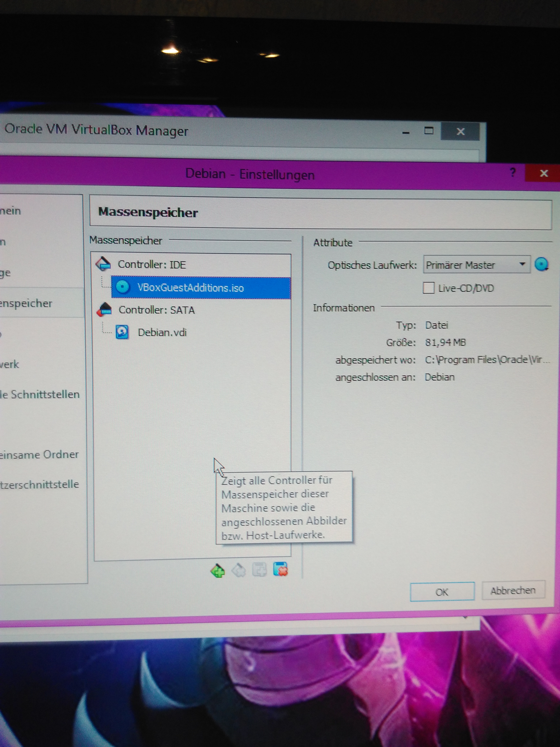Click the CD icon of VBoxGuestAdditions.iso
Image resolution: width=560 pixels, height=747 pixels.
pos(122,287)
